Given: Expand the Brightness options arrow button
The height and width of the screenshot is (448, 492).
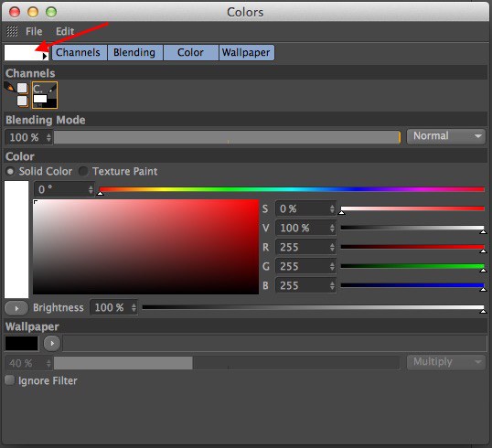Looking at the screenshot, I should click(x=16, y=308).
